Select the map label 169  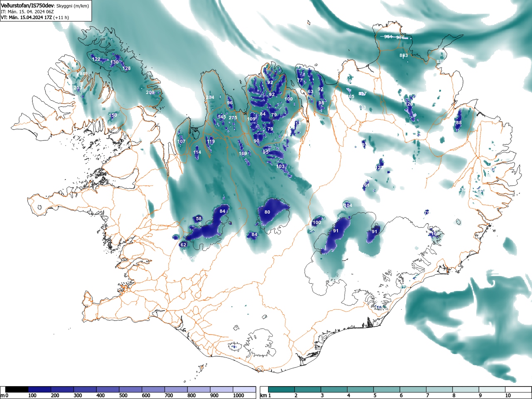243,153
